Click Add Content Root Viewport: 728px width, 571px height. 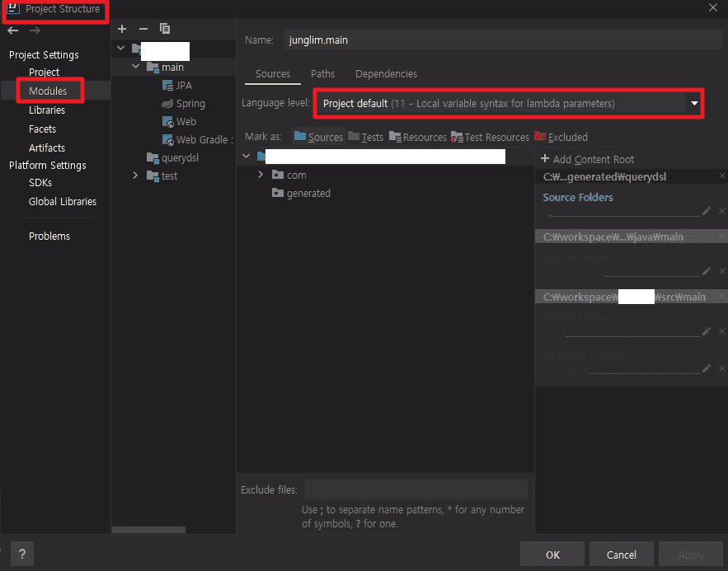[587, 159]
